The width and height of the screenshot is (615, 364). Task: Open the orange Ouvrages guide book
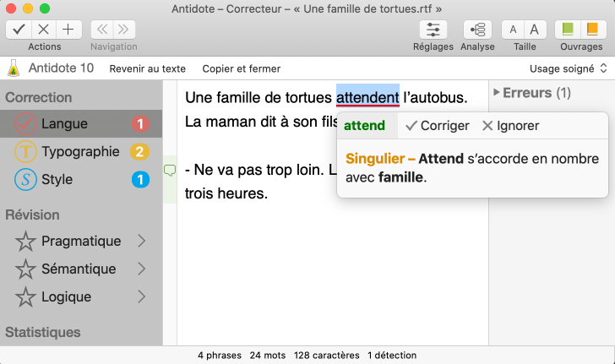pos(592,30)
